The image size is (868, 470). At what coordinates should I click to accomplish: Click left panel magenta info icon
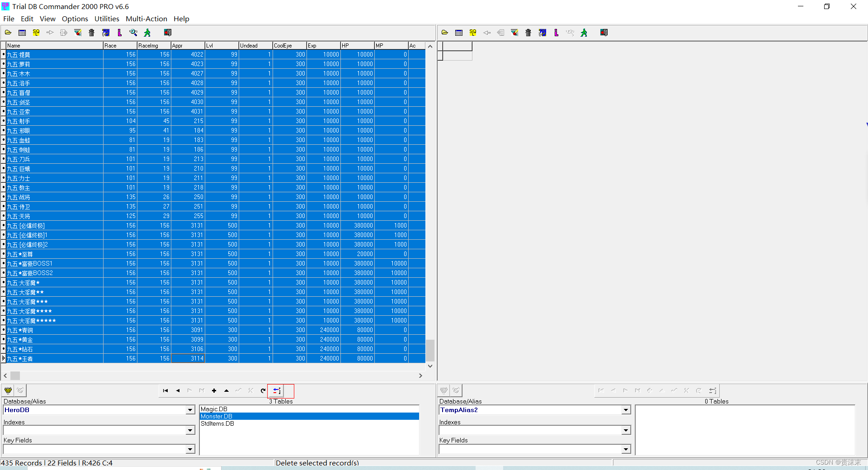119,33
